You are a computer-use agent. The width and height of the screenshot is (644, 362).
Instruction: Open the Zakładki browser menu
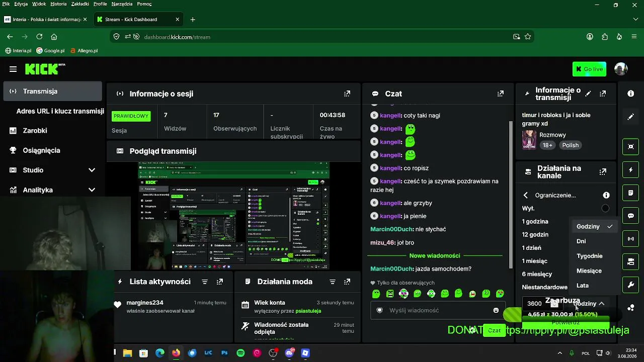79,4
